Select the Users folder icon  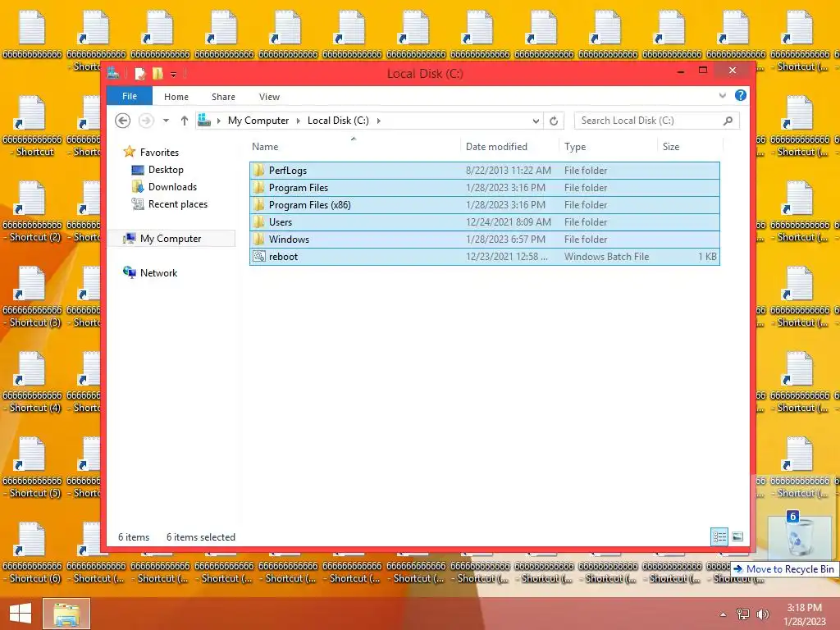[x=258, y=221]
